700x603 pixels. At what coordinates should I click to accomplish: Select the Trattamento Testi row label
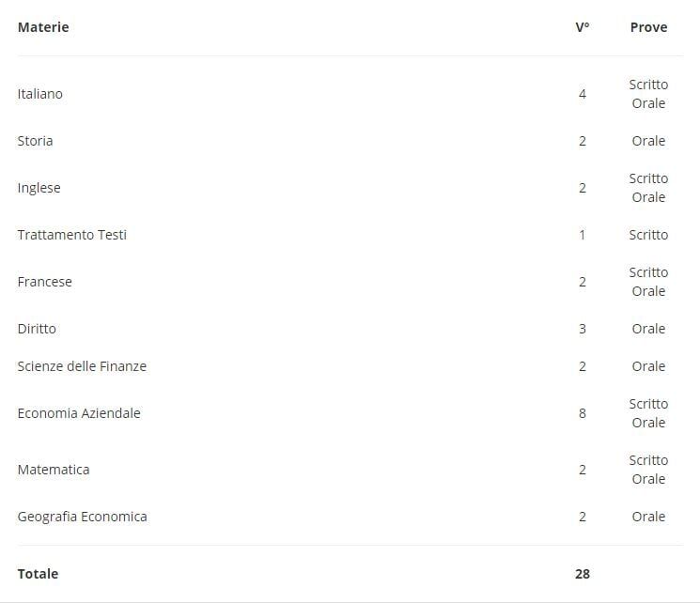click(x=72, y=235)
